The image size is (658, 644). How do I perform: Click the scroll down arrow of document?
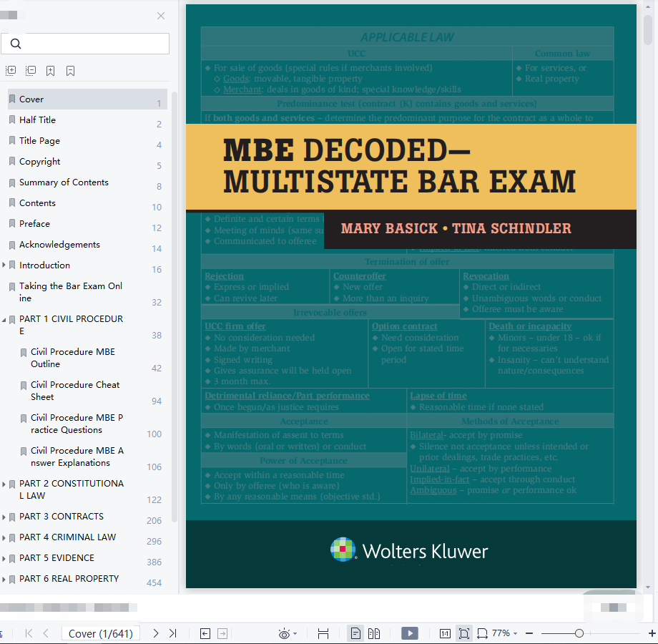point(649,587)
